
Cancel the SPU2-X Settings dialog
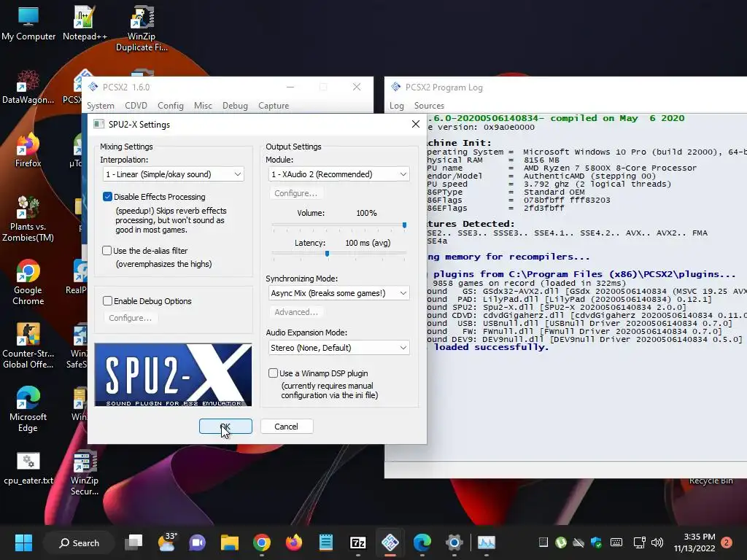click(x=286, y=426)
